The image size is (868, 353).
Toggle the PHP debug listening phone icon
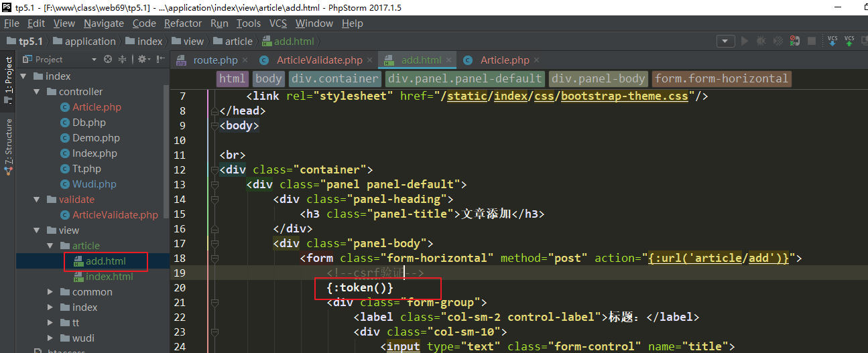(x=795, y=41)
